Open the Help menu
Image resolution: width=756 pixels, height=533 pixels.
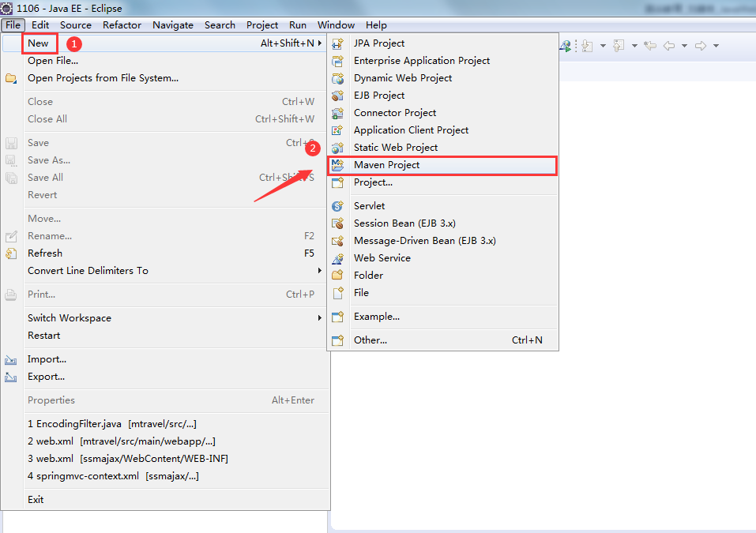point(376,25)
